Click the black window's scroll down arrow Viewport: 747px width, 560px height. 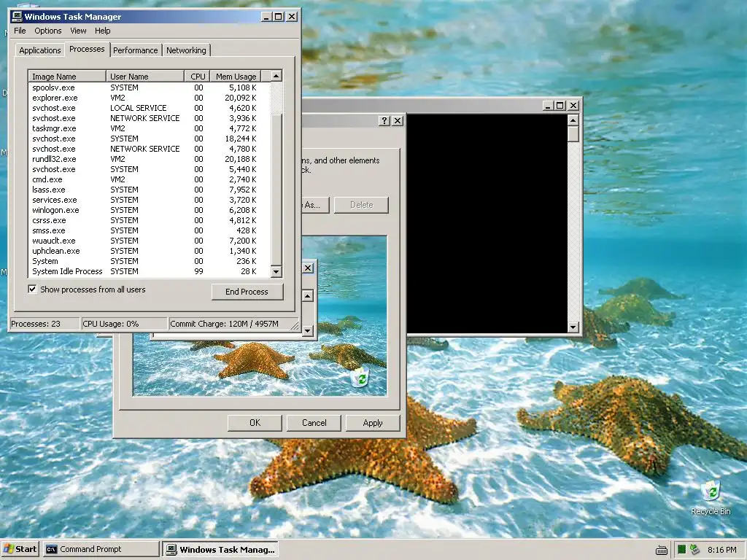[573, 327]
